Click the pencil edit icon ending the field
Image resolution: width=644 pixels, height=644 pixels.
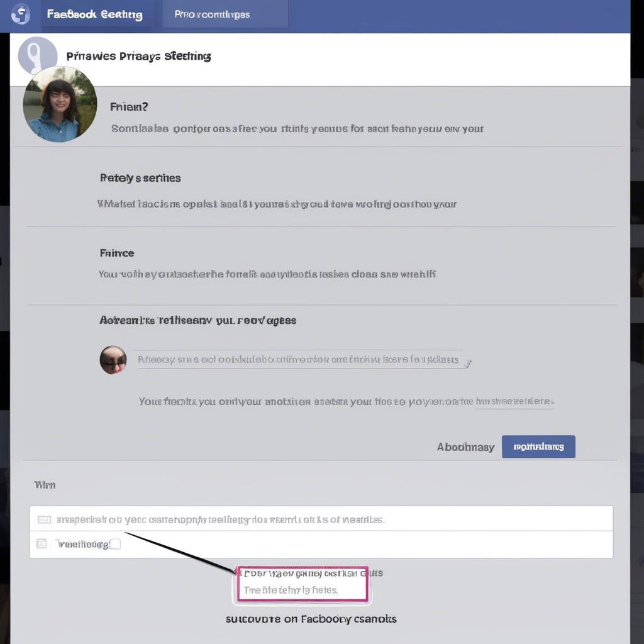click(x=468, y=363)
